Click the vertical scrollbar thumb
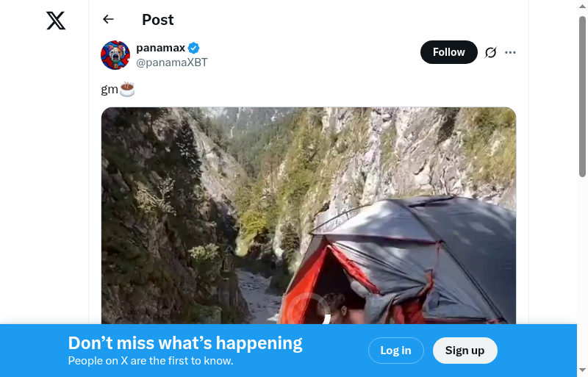 pos(582,96)
